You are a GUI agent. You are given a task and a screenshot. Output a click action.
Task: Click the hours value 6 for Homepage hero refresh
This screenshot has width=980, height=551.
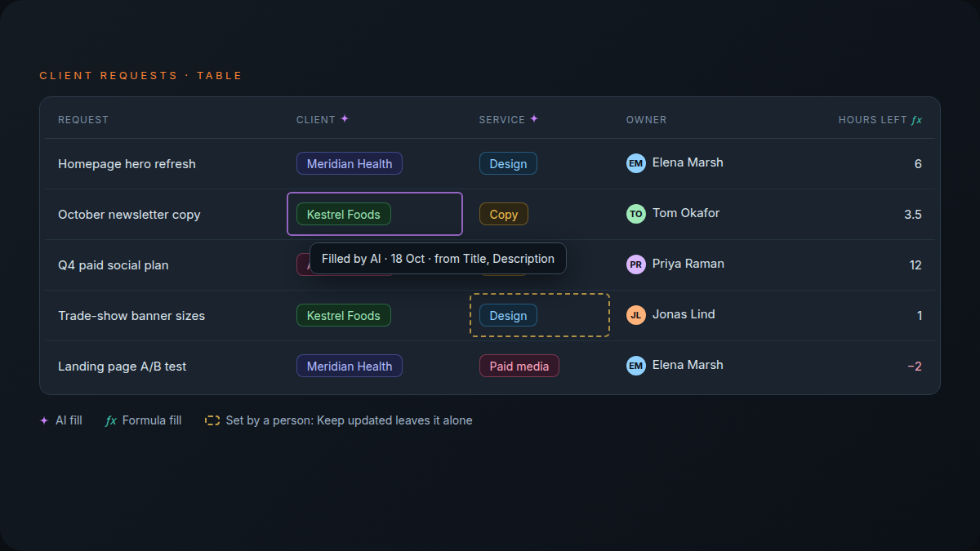click(x=918, y=164)
